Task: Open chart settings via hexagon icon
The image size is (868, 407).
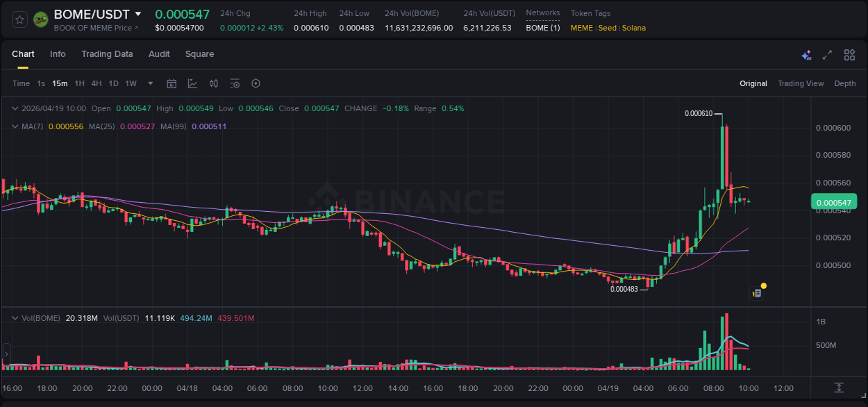Action: [x=256, y=83]
